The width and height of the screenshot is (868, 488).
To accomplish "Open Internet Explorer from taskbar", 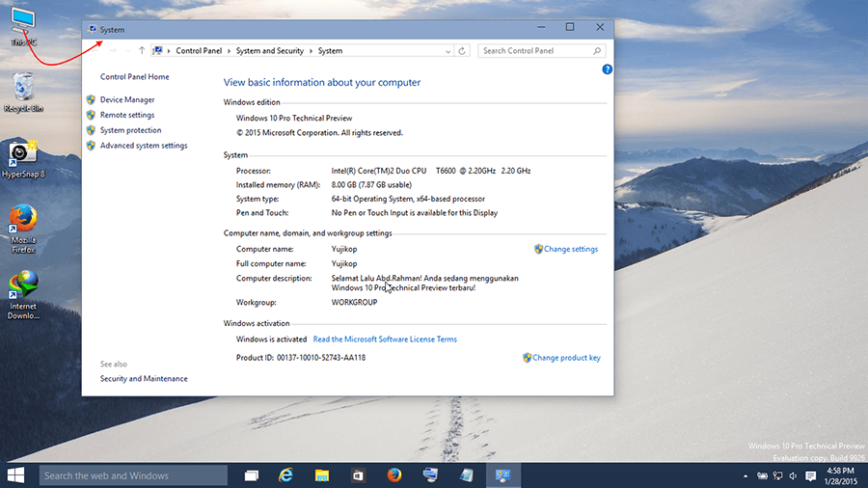I will pyautogui.click(x=286, y=475).
